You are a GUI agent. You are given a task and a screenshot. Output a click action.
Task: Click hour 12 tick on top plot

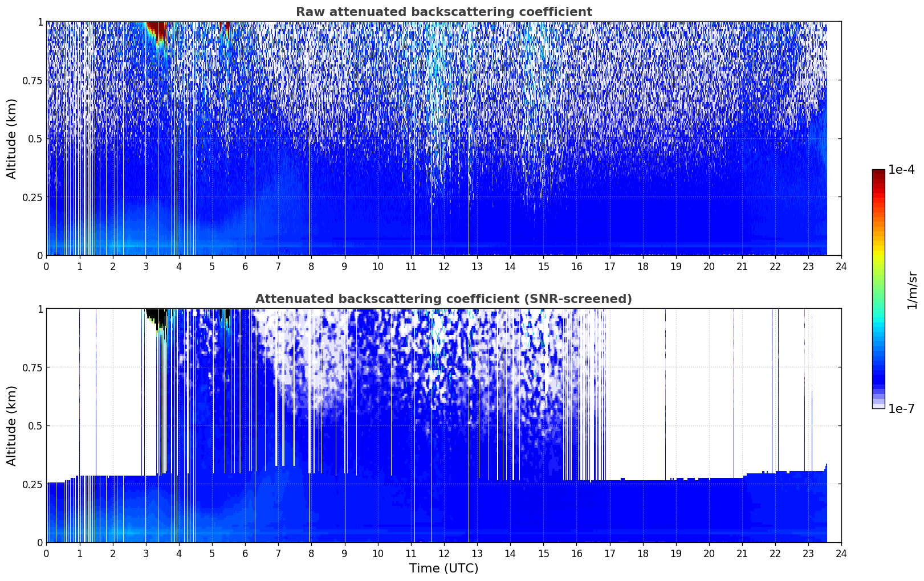point(443,266)
